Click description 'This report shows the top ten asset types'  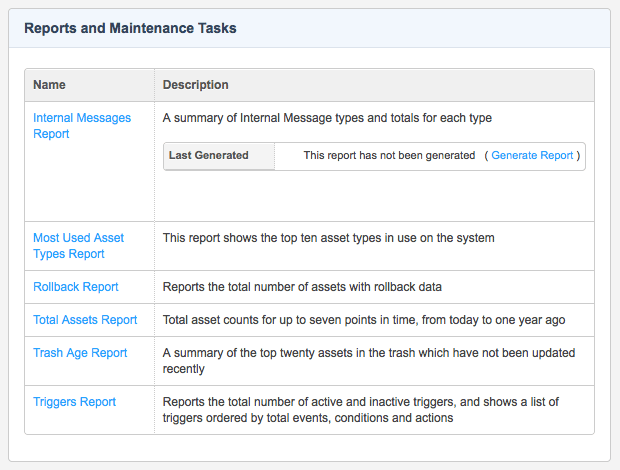(329, 238)
